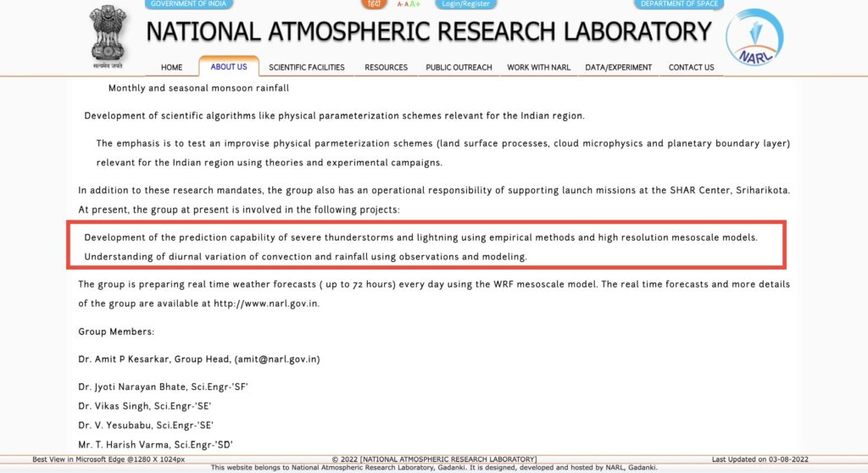Image resolution: width=868 pixels, height=473 pixels.
Task: Click the severe thunderstorms and lightning project line
Action: pos(420,237)
